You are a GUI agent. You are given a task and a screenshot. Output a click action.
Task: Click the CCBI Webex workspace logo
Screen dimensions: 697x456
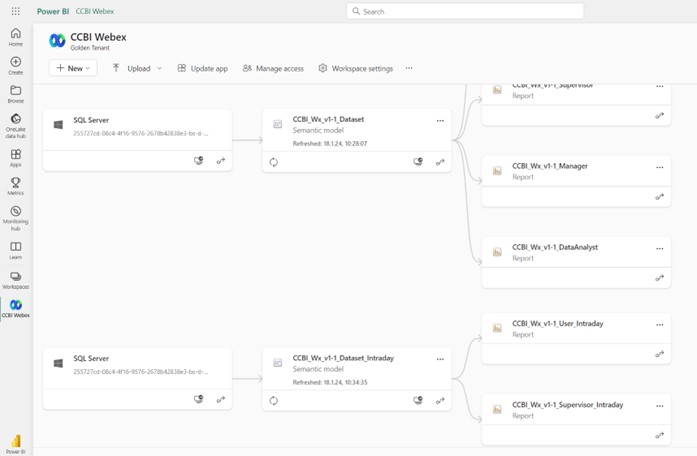pos(57,41)
